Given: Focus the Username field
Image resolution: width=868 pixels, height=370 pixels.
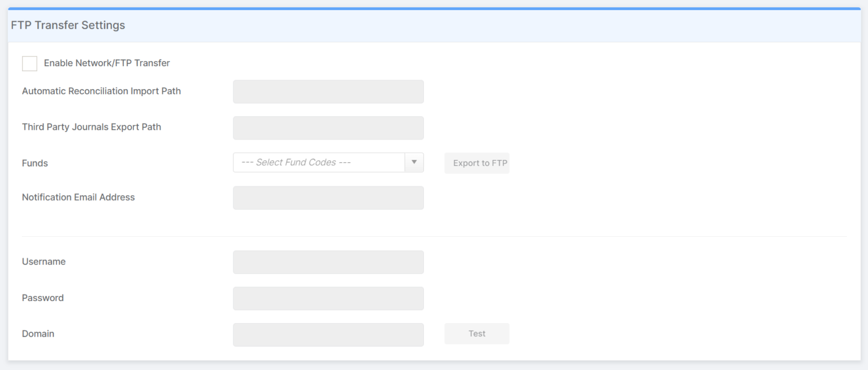Looking at the screenshot, I should pyautogui.click(x=328, y=262).
